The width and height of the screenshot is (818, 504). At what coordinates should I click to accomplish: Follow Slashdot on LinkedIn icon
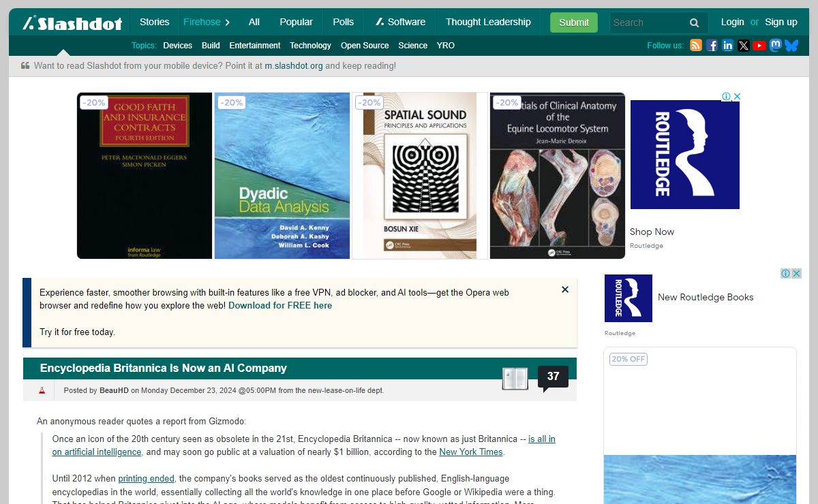(x=727, y=46)
